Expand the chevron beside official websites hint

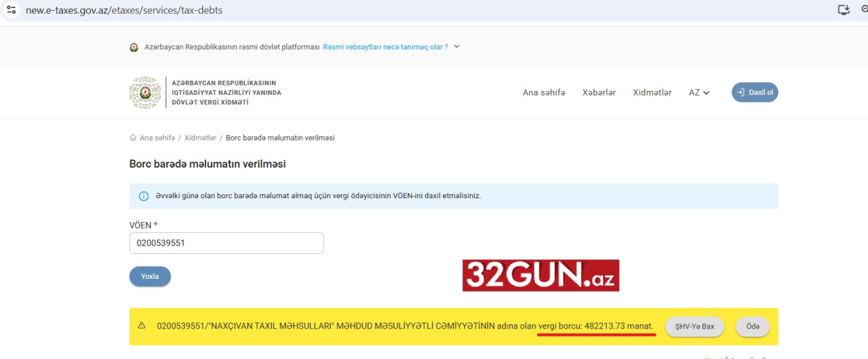point(456,47)
